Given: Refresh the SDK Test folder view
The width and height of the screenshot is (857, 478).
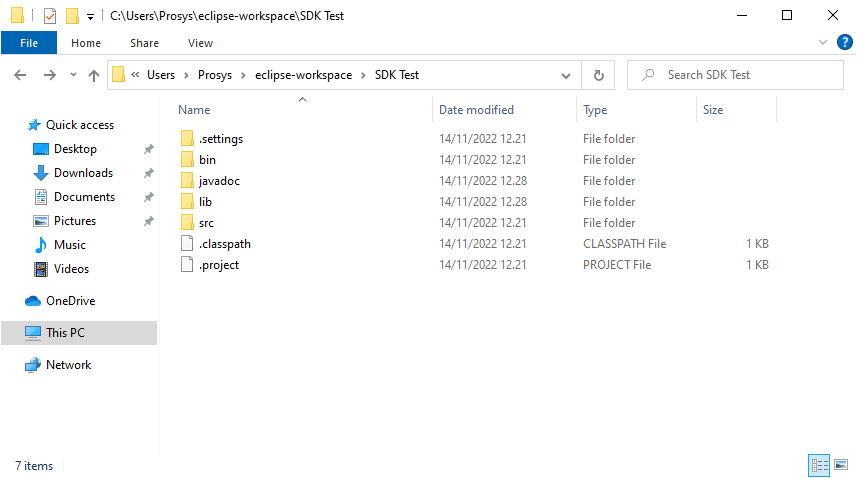Looking at the screenshot, I should [598, 75].
